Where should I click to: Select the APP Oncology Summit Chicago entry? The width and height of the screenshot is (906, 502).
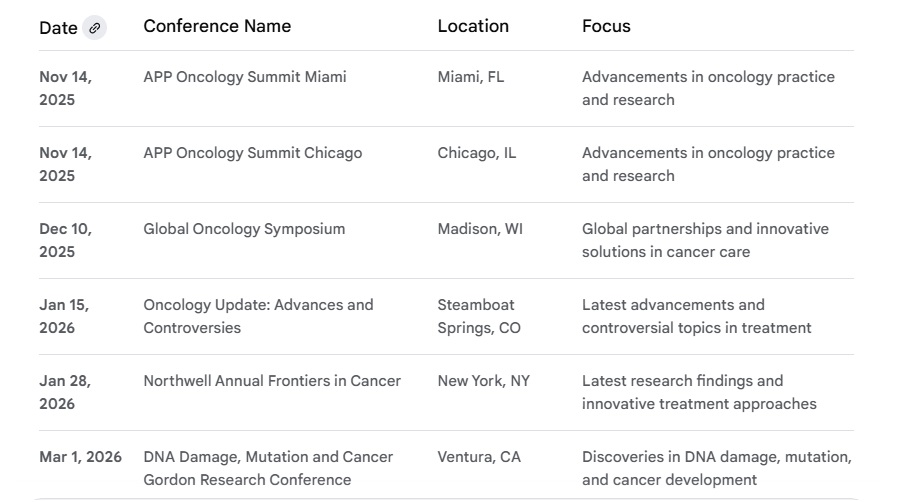tap(253, 153)
